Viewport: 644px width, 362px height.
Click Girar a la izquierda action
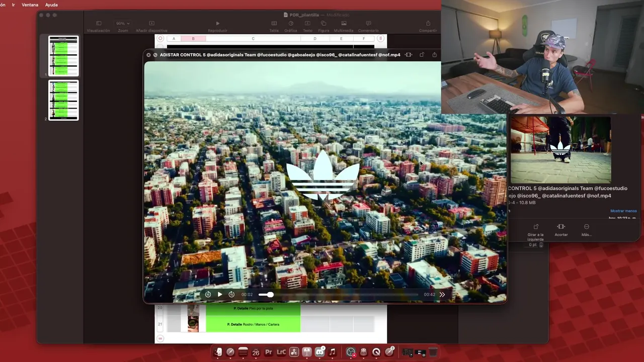click(x=535, y=231)
